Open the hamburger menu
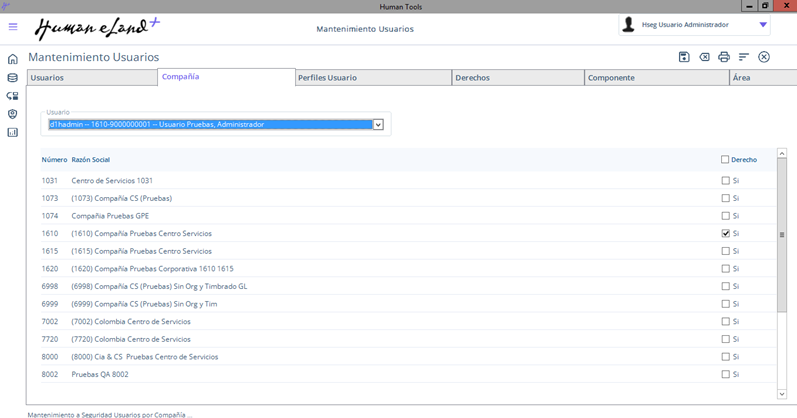 point(13,27)
